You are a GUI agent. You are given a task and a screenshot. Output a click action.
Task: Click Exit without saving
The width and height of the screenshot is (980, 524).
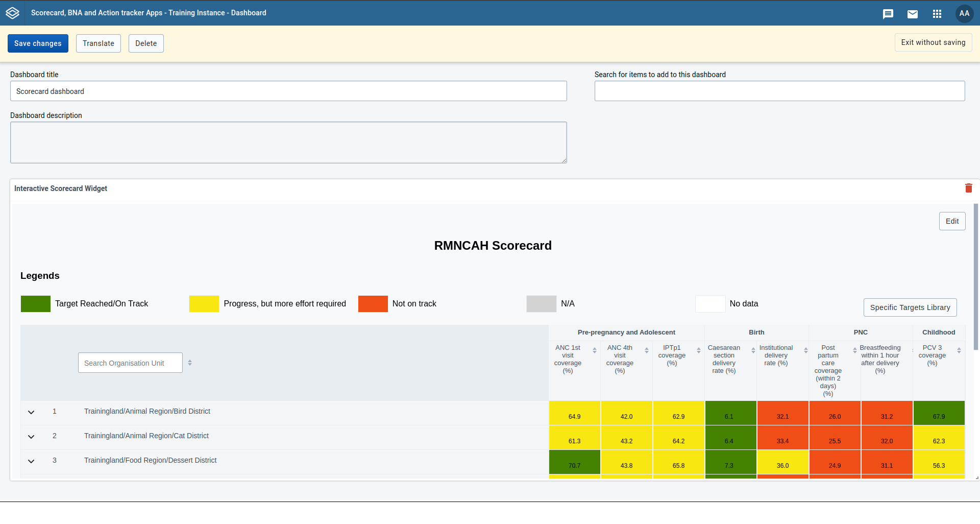coord(933,42)
